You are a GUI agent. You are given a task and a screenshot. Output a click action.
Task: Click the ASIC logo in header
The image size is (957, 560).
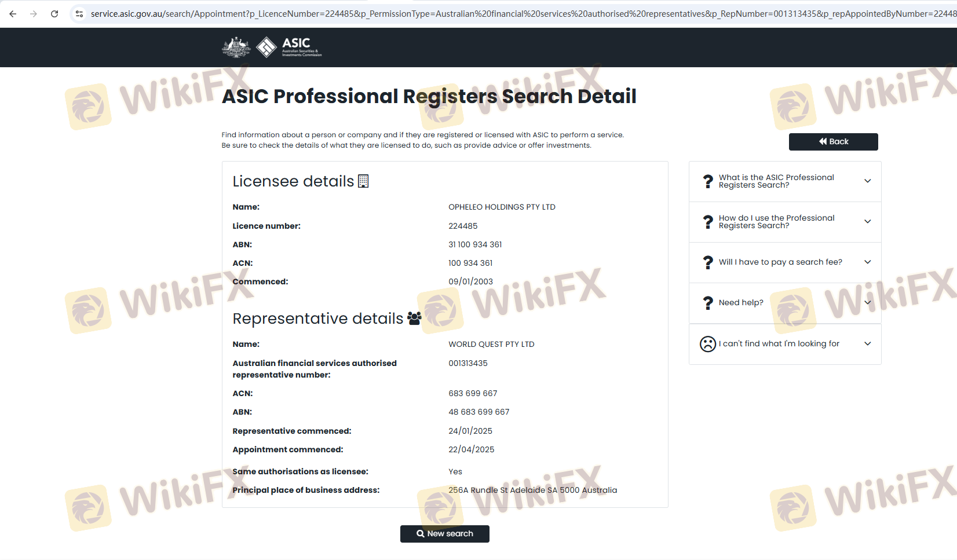pos(289,47)
